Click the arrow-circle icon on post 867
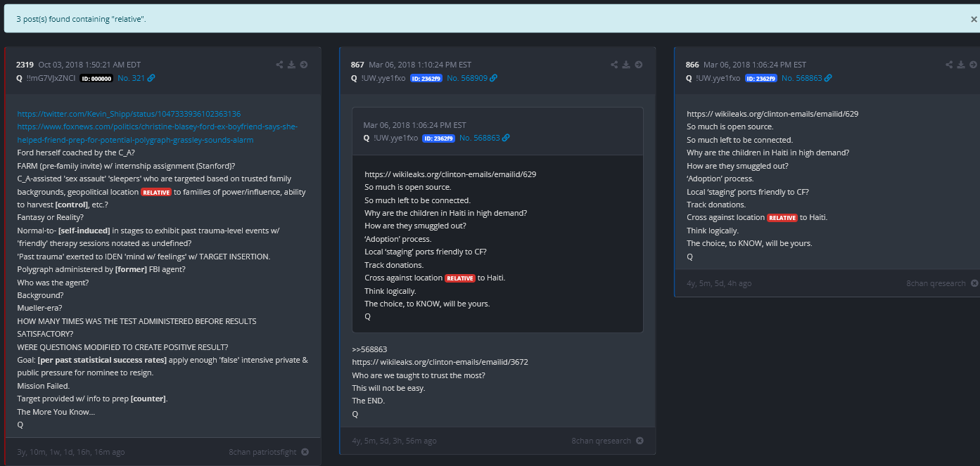The height and width of the screenshot is (466, 980). [639, 65]
